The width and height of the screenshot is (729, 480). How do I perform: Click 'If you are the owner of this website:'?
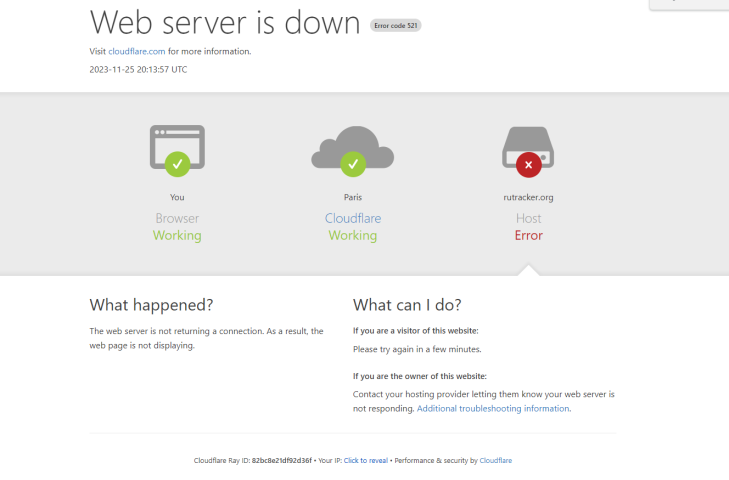tap(420, 376)
